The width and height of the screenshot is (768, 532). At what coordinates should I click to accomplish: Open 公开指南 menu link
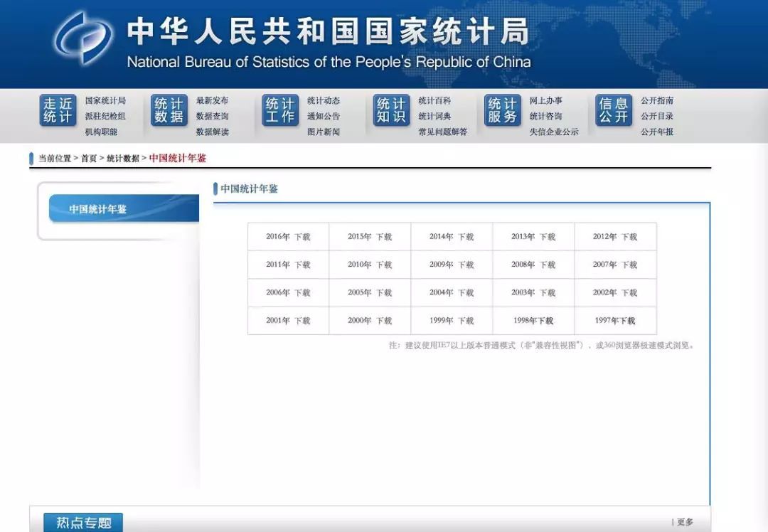(657, 100)
